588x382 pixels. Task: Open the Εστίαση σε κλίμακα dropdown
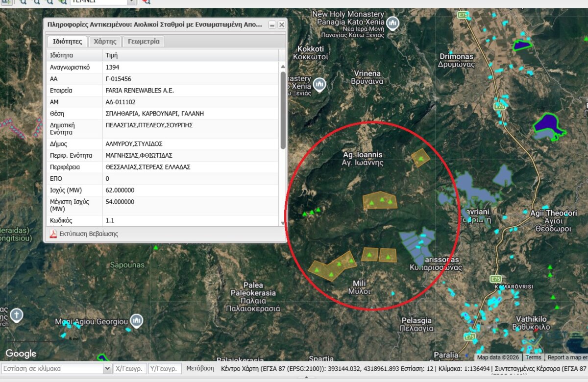pos(107,368)
